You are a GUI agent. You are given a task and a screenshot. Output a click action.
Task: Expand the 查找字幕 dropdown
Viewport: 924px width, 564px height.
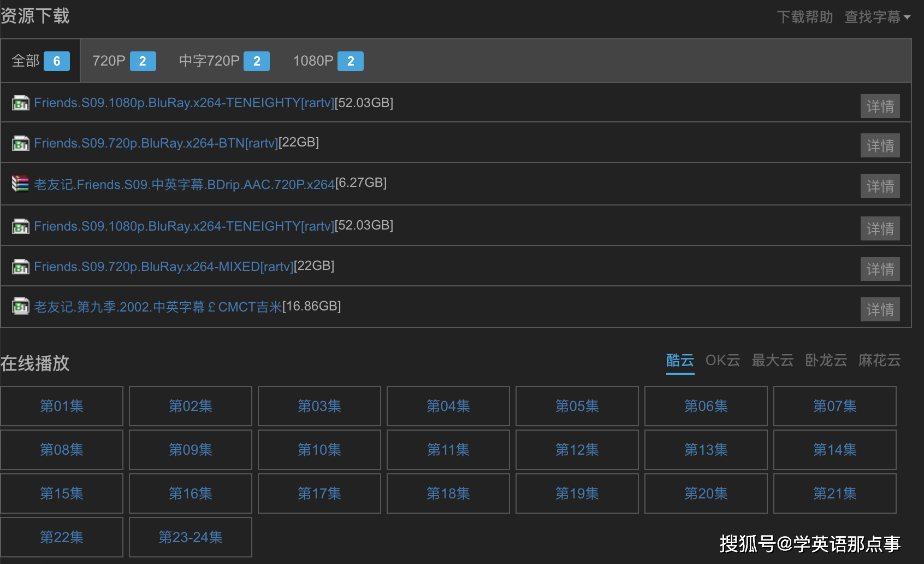tap(877, 17)
